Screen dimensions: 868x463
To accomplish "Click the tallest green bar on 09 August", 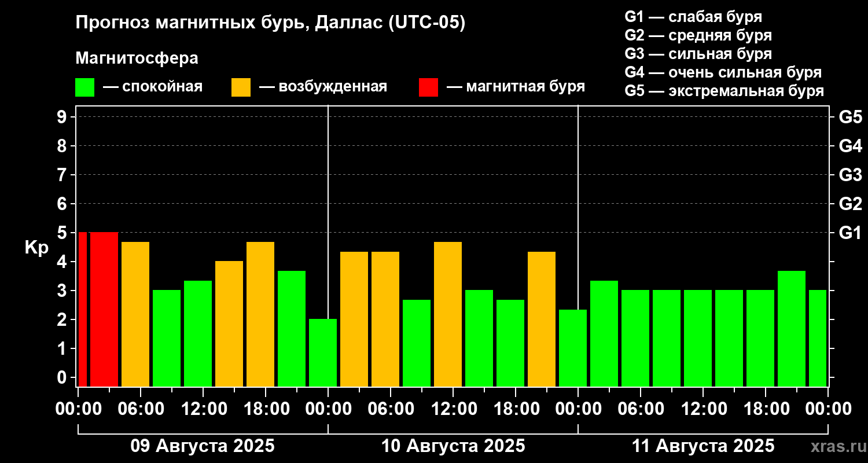I will (292, 328).
